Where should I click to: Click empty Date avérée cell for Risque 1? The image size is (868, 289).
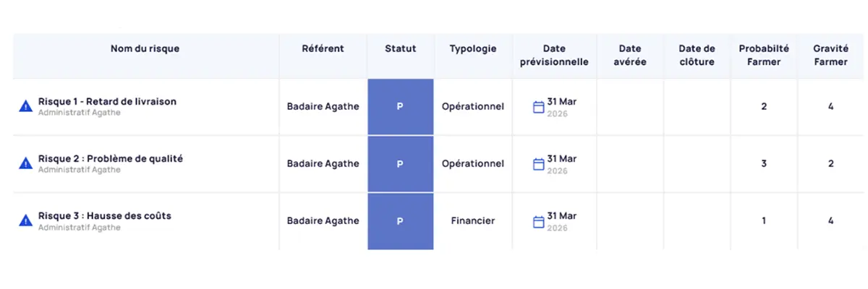pyautogui.click(x=630, y=106)
